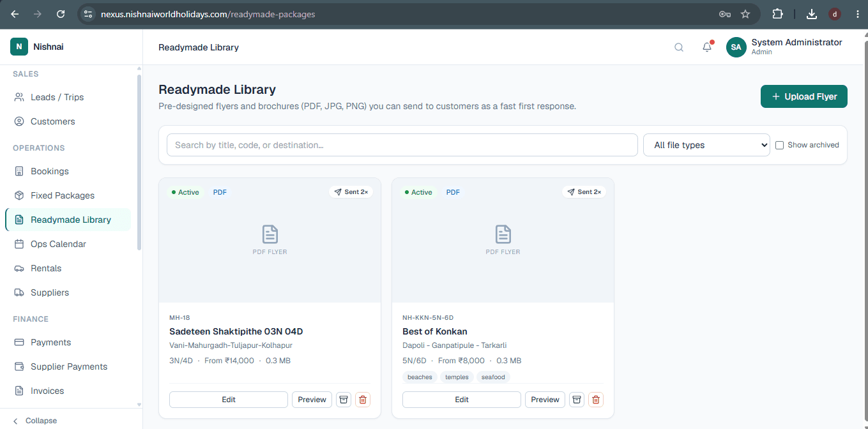This screenshot has width=868, height=429.
Task: Edit the Best of Konkan flyer
Action: pyautogui.click(x=462, y=400)
